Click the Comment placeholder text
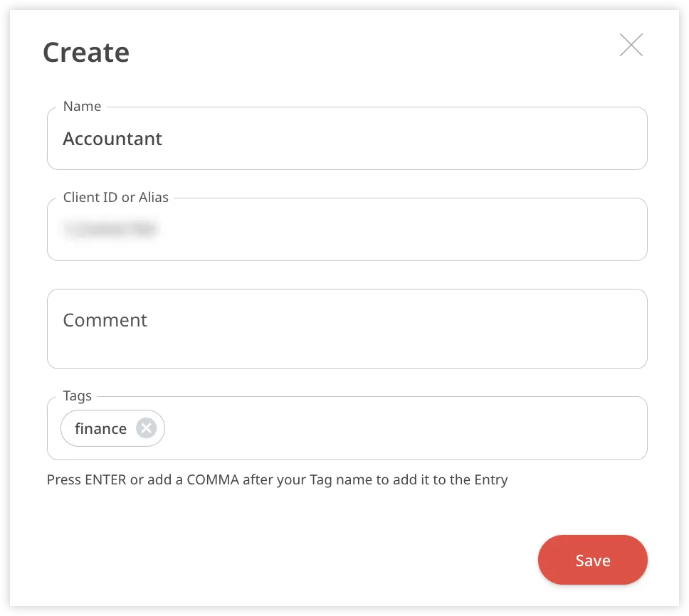 click(x=105, y=320)
